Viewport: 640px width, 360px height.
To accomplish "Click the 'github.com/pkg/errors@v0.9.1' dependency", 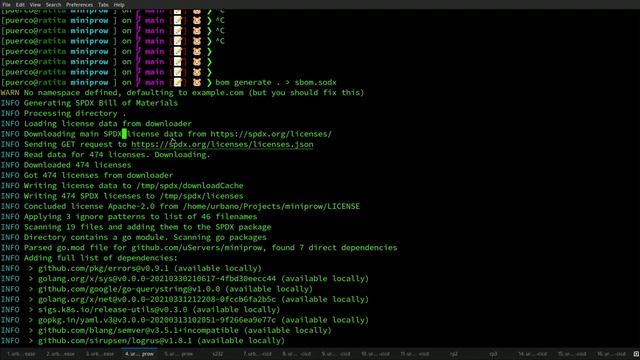I will [x=103, y=269].
